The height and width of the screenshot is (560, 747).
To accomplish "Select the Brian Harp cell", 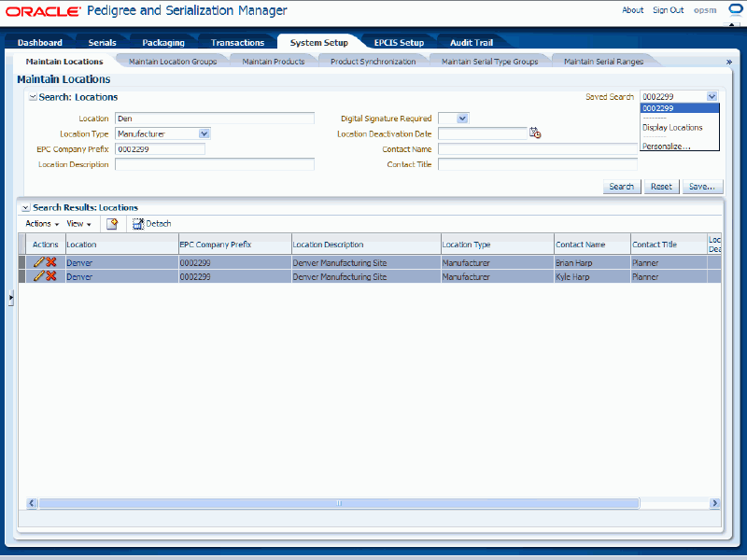I will click(592, 263).
